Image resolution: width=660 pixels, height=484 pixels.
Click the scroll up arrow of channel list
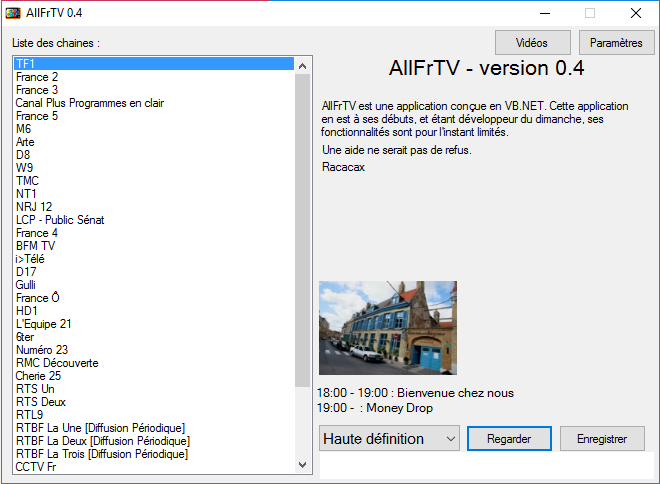point(302,66)
